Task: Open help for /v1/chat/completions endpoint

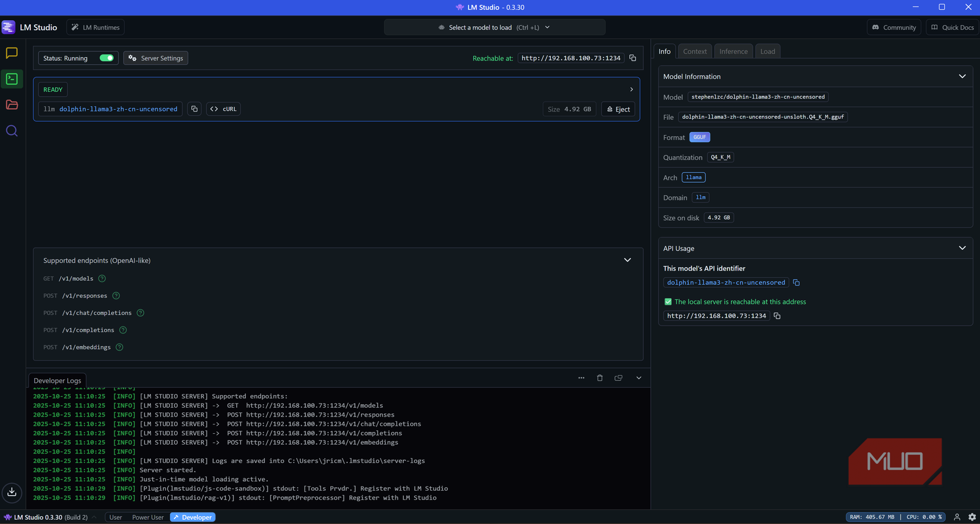Action: 141,313
